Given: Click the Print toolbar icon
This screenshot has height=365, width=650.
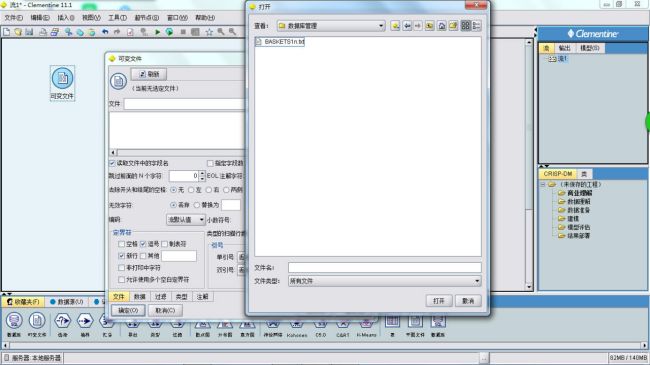Looking at the screenshot, I should click(43, 32).
